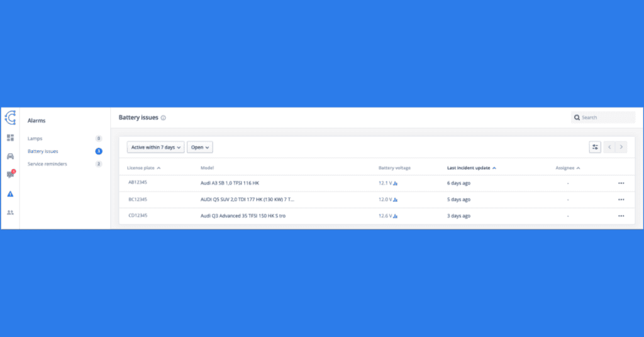Select Service reminders in the Alarms menu
Screen dimensions: 644x337
point(47,164)
